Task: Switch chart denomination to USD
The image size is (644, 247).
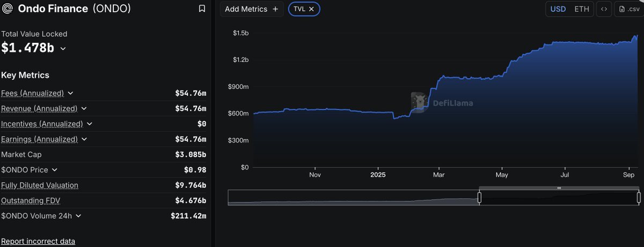Action: (558, 9)
